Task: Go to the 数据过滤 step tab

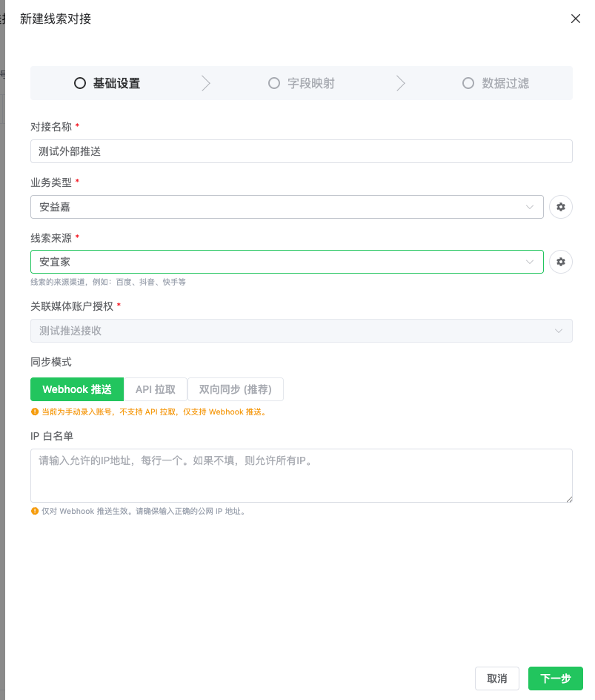Action: point(496,83)
